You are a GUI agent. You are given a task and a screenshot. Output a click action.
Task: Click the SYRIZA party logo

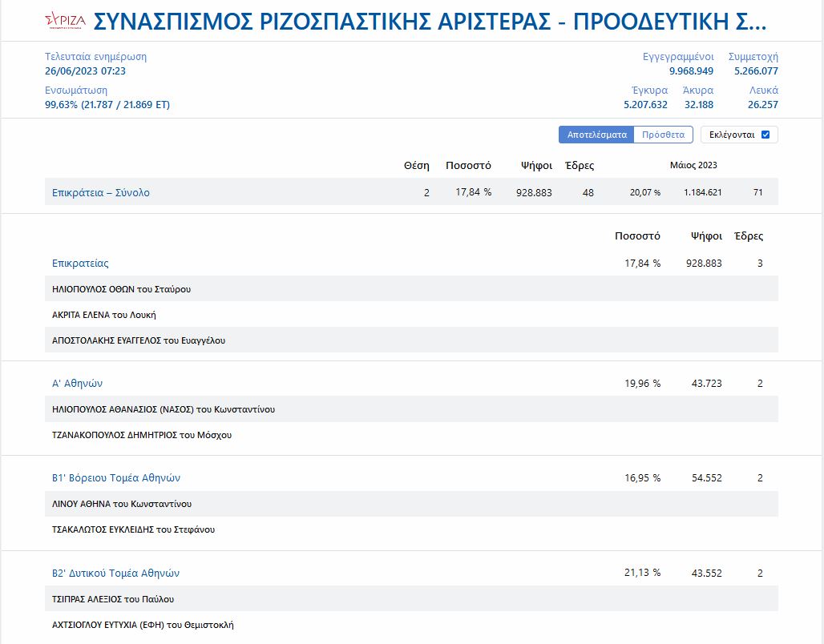(x=65, y=21)
